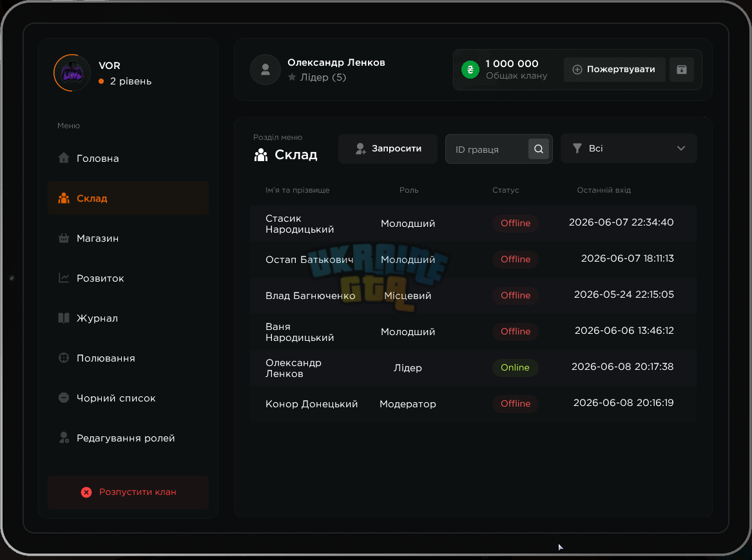Click the red X icon on Розпустити клан
Image resolution: width=752 pixels, height=560 pixels.
[x=86, y=492]
